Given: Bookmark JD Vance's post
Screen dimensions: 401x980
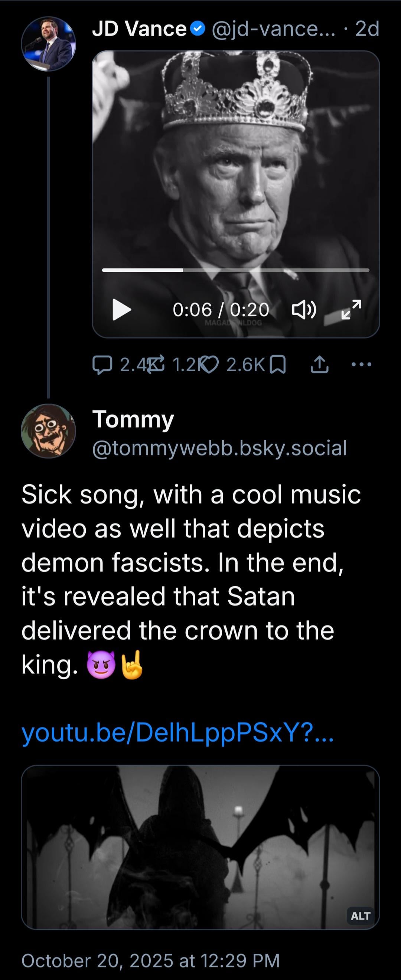Looking at the screenshot, I should click(278, 365).
